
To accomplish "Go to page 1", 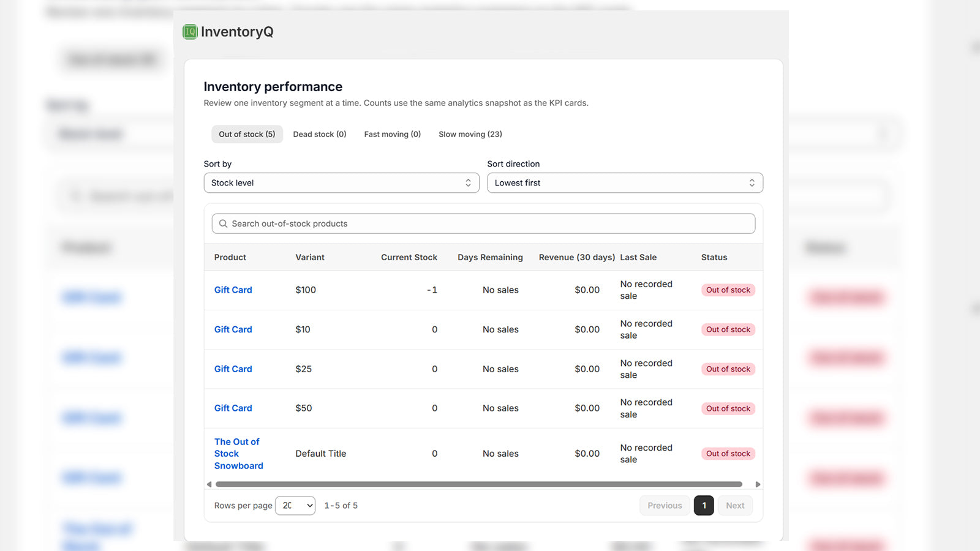I will (x=704, y=506).
